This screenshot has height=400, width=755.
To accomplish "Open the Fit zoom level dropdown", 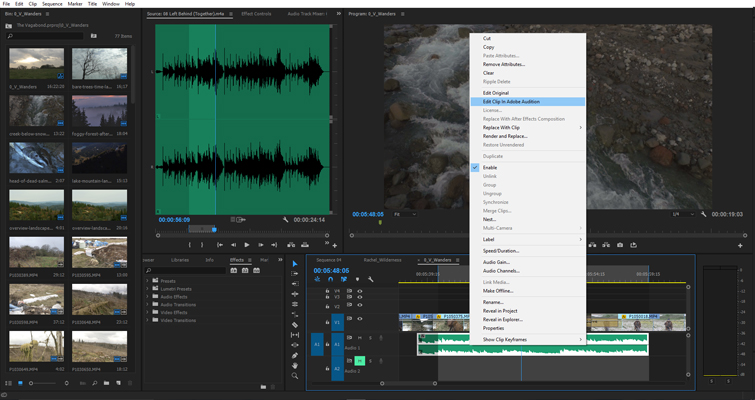I will tap(404, 214).
